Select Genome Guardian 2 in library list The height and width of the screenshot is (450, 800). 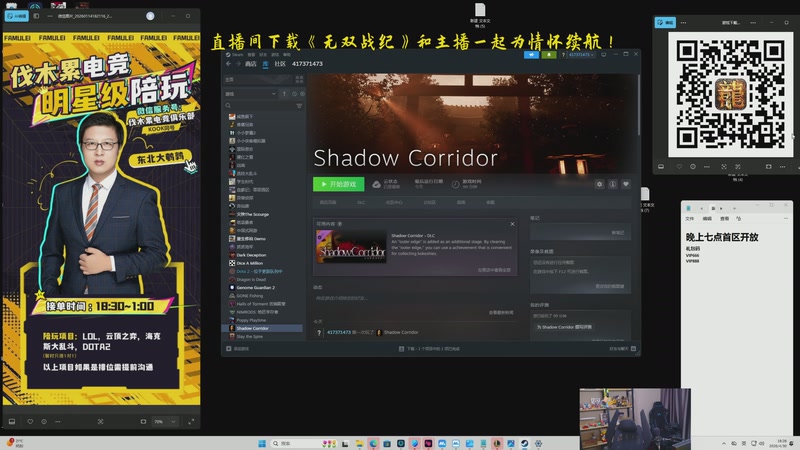(255, 288)
